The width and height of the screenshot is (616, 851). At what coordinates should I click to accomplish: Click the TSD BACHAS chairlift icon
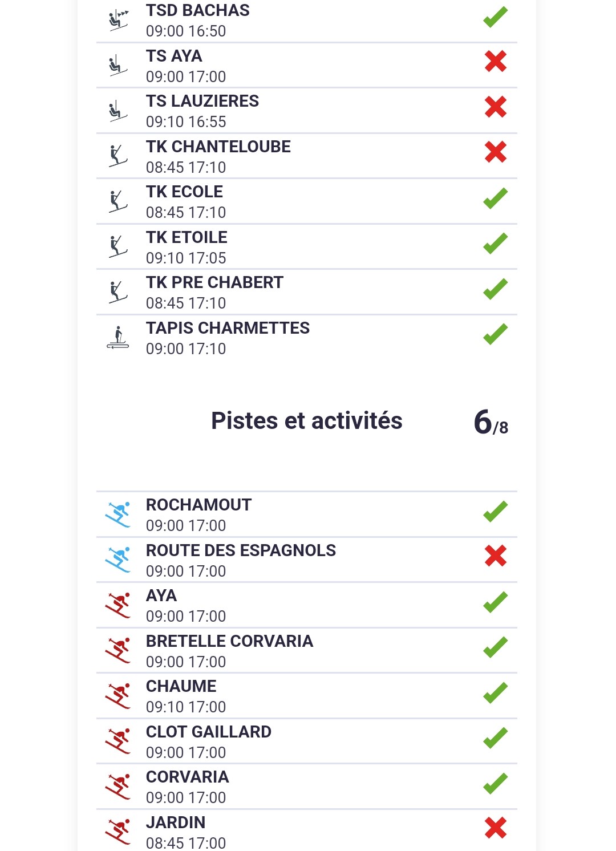(118, 21)
